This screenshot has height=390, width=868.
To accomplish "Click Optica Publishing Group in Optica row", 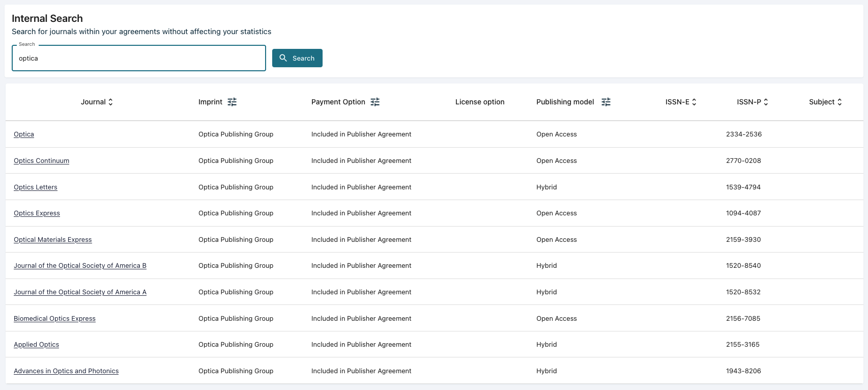I will point(236,134).
